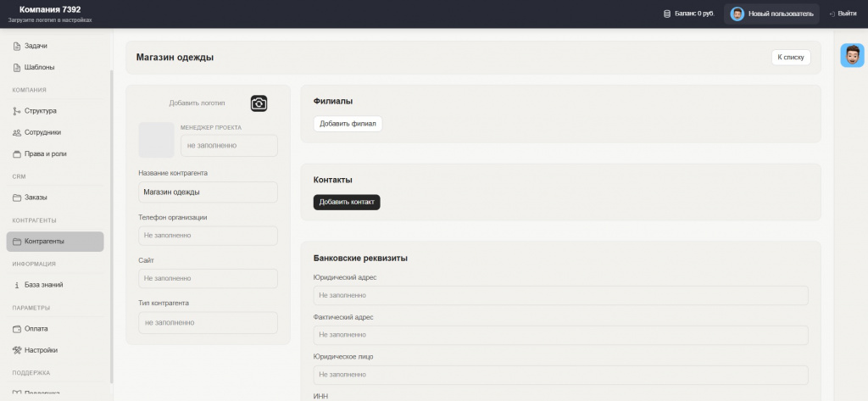Click the База знаний info icon
This screenshot has width=868, height=401.
point(17,286)
